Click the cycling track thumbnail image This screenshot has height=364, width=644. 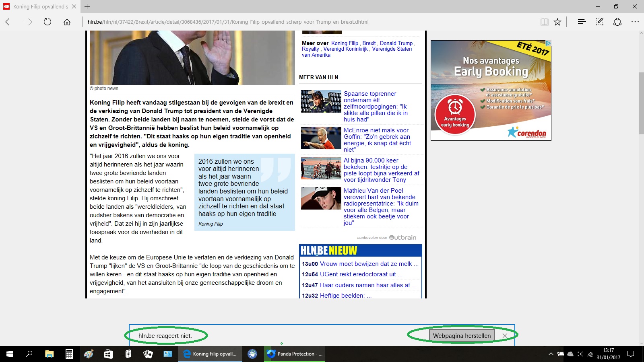click(x=321, y=168)
